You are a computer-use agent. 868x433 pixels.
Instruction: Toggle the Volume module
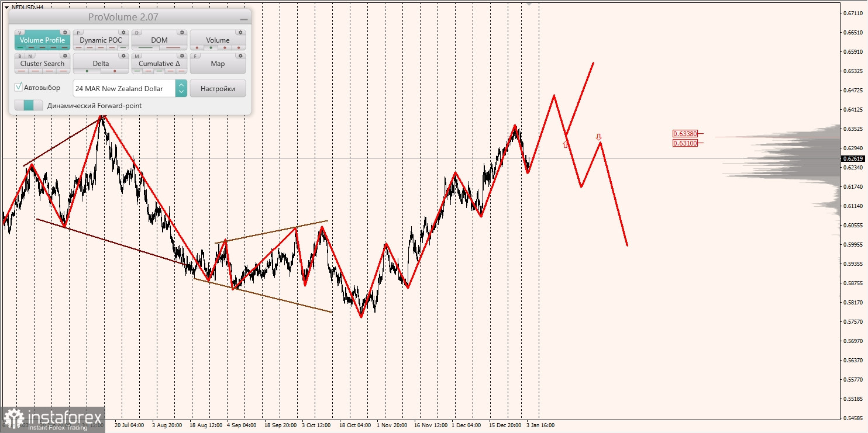[x=218, y=40]
